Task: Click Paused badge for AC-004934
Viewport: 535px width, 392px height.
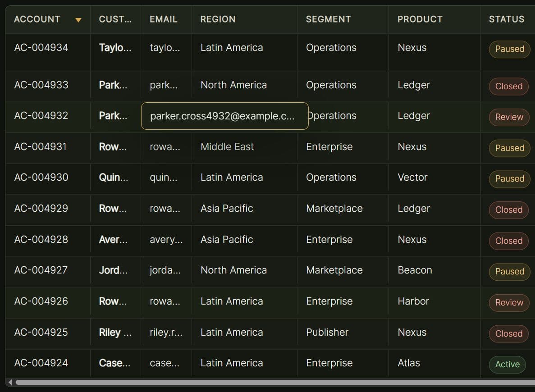Action: [x=509, y=49]
